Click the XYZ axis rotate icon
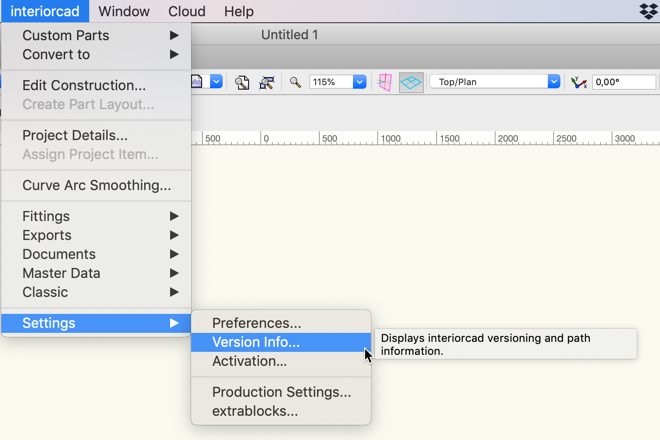This screenshot has height=440, width=660. (x=579, y=82)
